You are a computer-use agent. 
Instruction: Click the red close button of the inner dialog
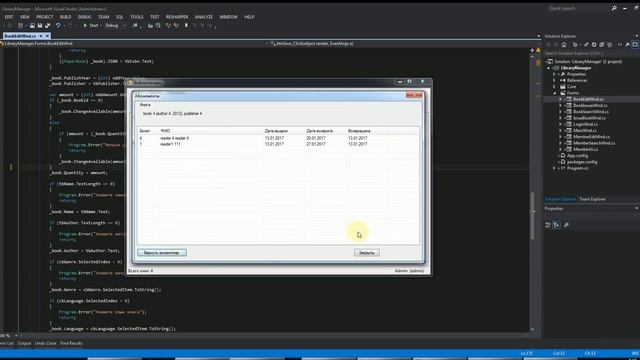414,95
